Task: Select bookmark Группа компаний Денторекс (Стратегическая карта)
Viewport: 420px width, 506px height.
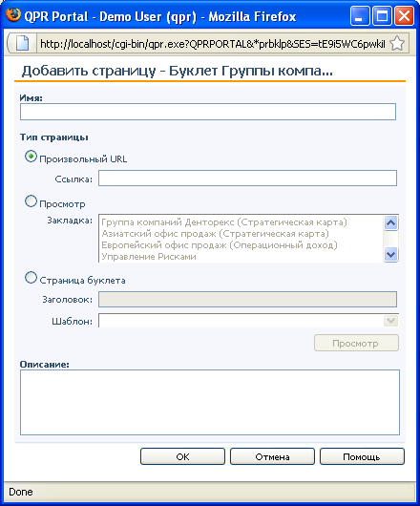Action: (224, 222)
